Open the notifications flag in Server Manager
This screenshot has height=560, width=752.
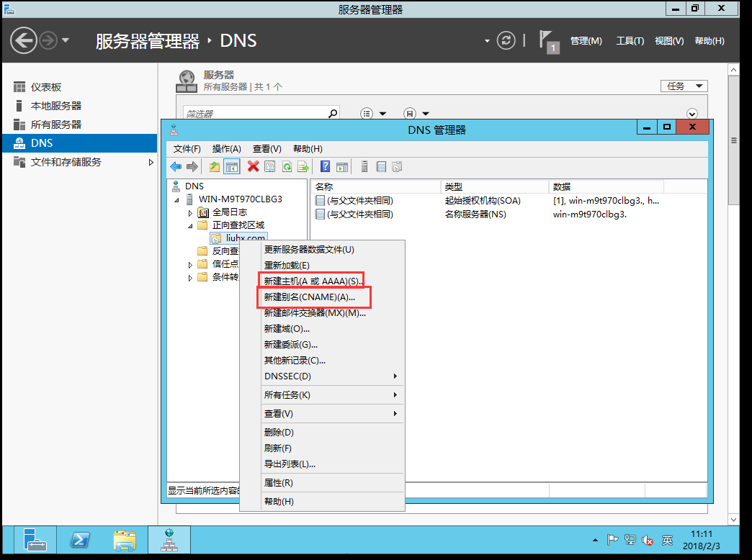548,42
